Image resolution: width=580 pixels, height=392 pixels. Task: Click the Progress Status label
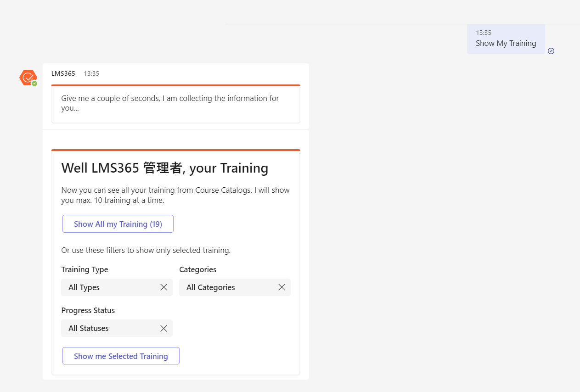pos(88,310)
